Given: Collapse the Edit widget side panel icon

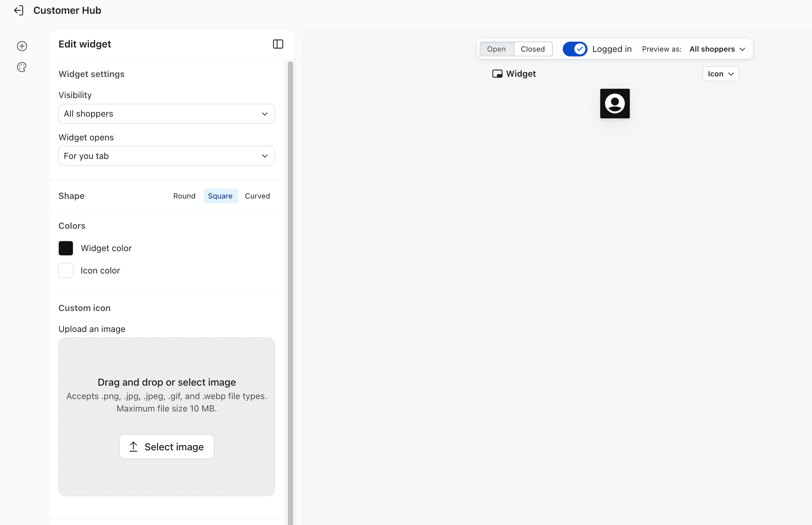Looking at the screenshot, I should (x=278, y=44).
